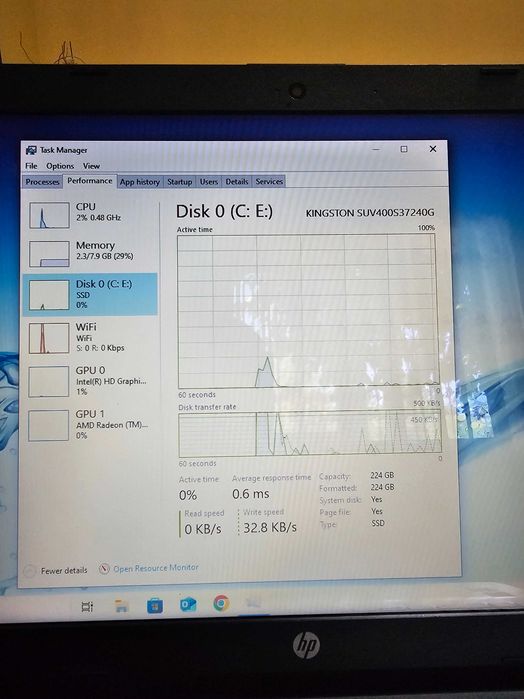Click the Disk transfer rate graph
The image size is (524, 699).
(309, 434)
